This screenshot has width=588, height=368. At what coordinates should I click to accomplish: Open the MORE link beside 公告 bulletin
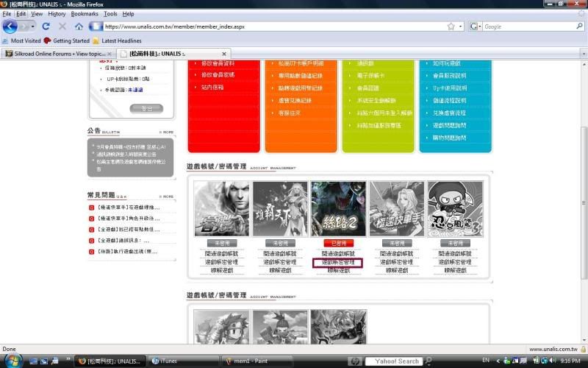pos(167,132)
